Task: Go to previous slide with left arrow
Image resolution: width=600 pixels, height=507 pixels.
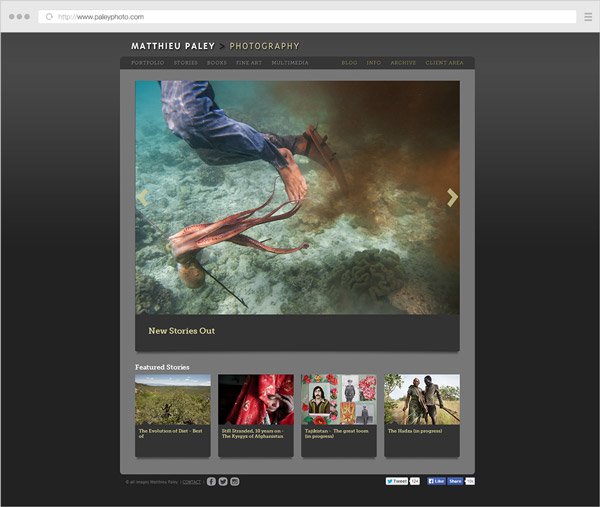Action: tap(143, 198)
